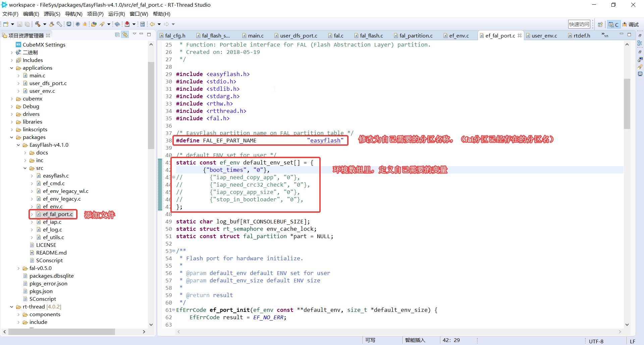Open the 窗口(W) menu
Image resolution: width=644 pixels, height=345 pixels.
tap(139, 14)
